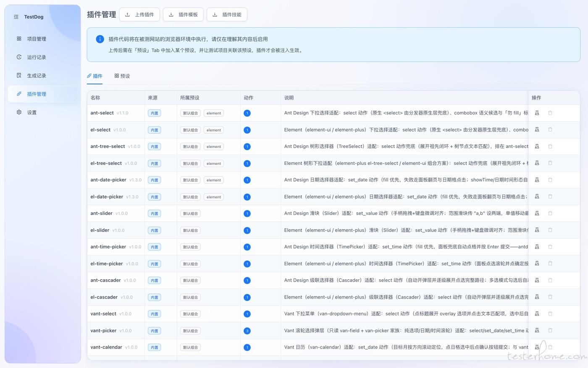
Task: Select the 插件 tab
Action: click(94, 76)
